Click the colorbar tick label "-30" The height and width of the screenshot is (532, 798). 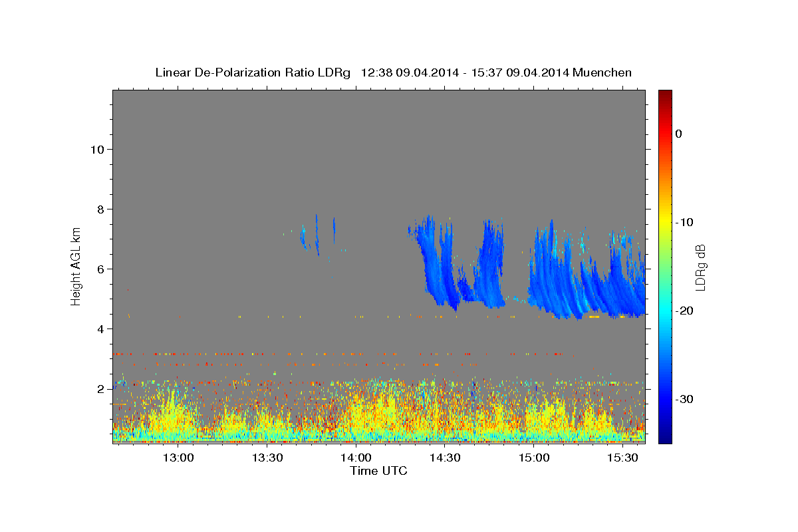[x=684, y=399]
